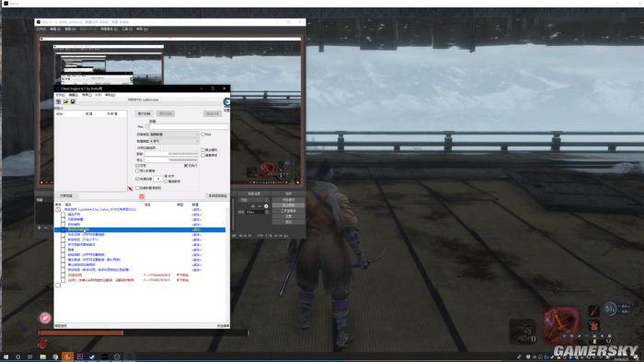Toggle the Hex checkbox beside value field
Viewport: 644px width, 362px height.
147,127
